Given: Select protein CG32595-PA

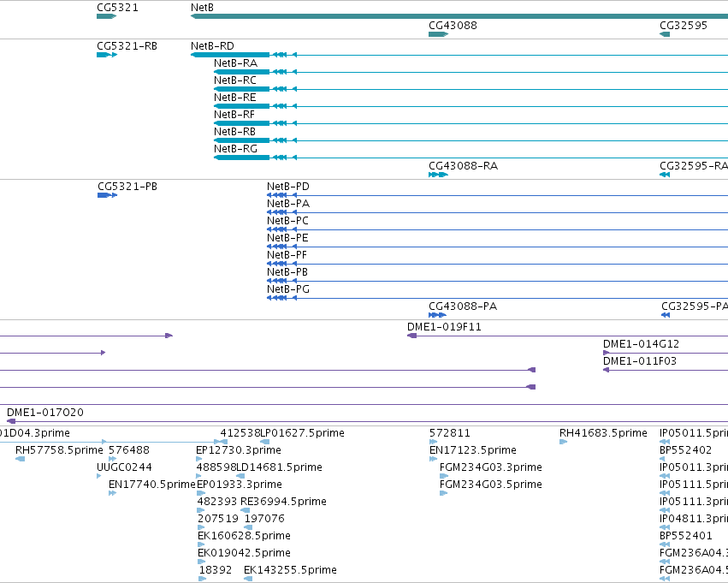Looking at the screenshot, I should (x=695, y=306).
